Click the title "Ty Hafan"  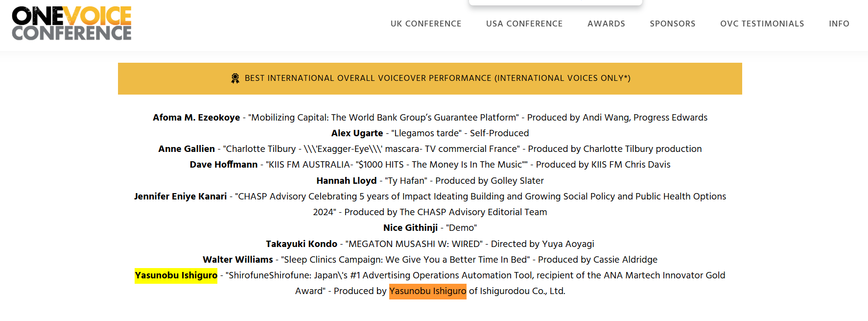406,181
